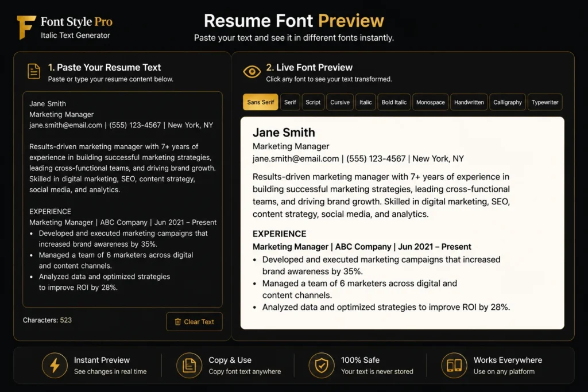
Task: Click the Italic Text Generator subtitle
Action: click(x=75, y=35)
